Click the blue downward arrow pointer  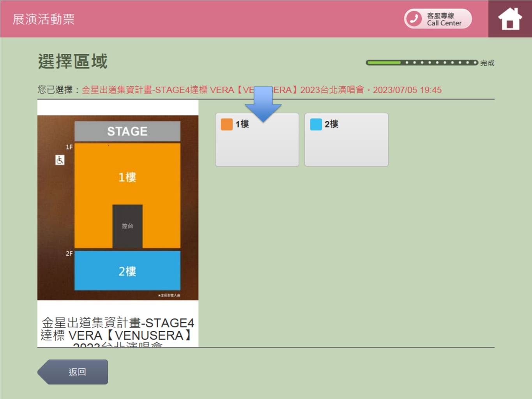(263, 104)
